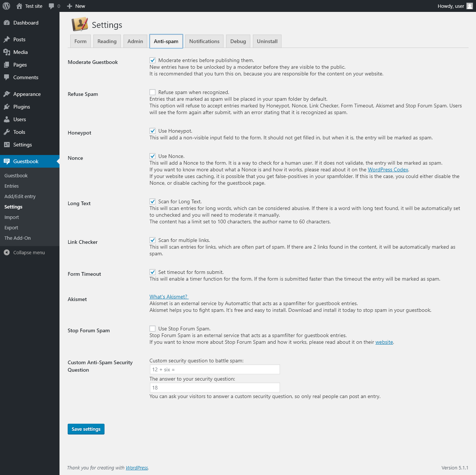
Task: Click the Plugins plug icon
Action: (7, 107)
